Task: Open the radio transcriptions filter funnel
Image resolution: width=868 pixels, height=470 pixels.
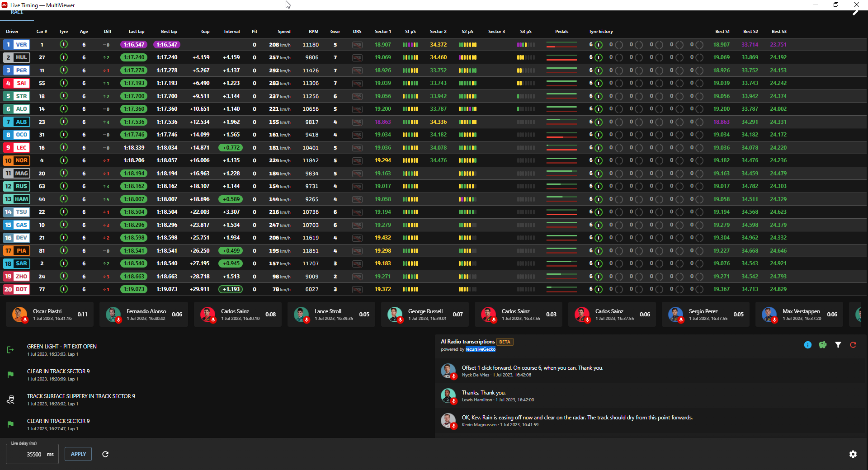Action: tap(838, 345)
